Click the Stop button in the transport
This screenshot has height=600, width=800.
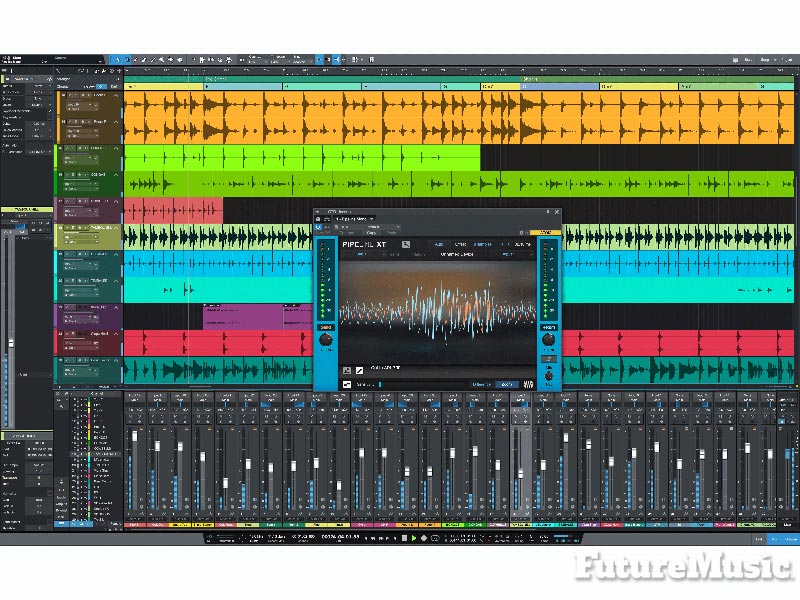(x=405, y=538)
